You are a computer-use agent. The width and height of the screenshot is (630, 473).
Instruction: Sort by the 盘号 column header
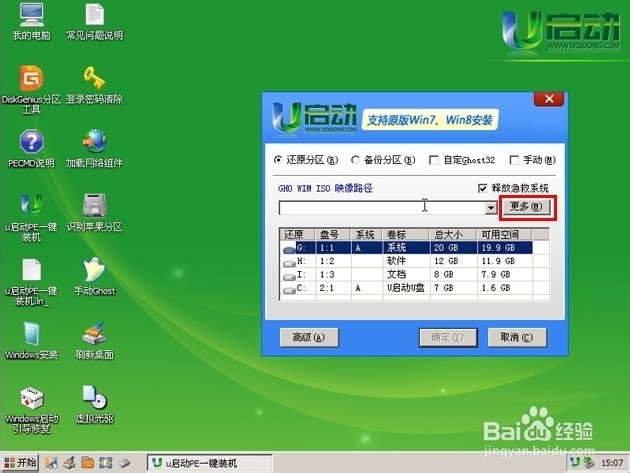[x=333, y=234]
